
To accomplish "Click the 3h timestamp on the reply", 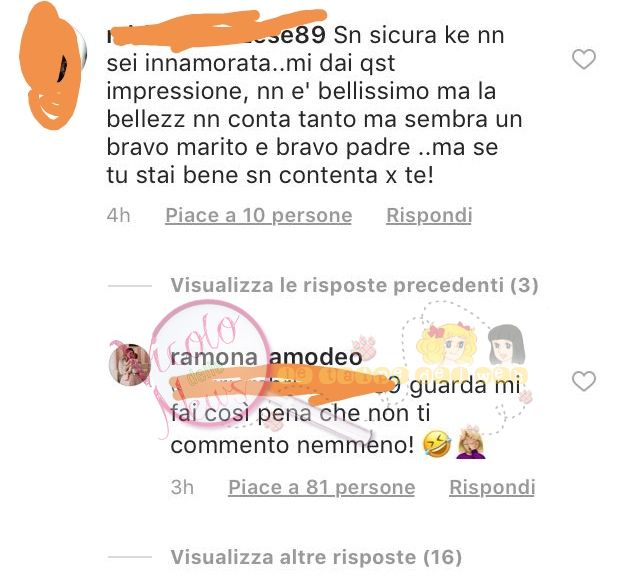I will (x=182, y=487).
